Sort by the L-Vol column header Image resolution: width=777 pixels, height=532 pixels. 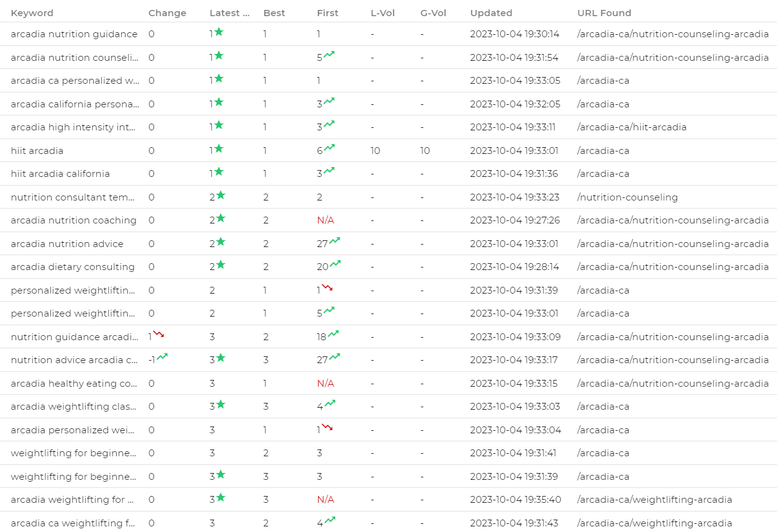point(383,13)
